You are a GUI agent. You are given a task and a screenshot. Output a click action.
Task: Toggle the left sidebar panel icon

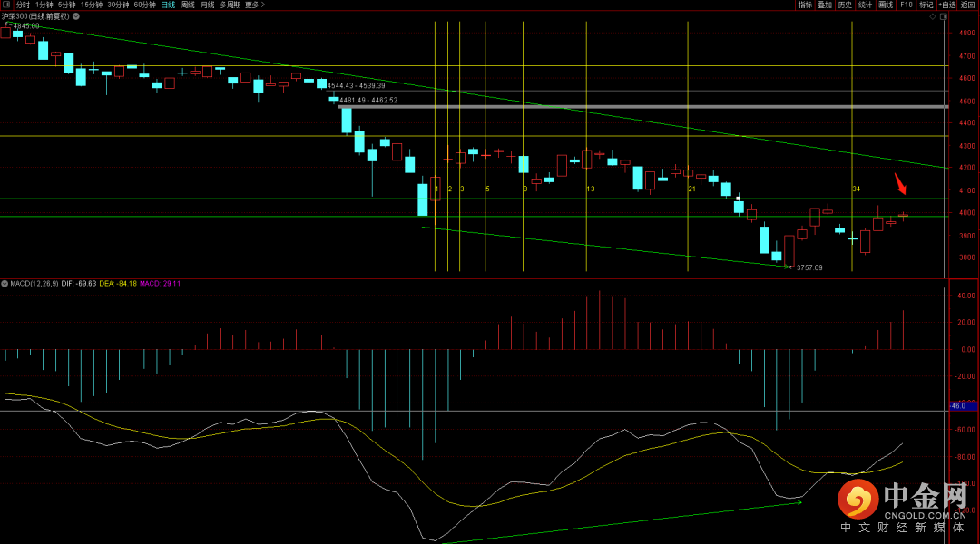click(x=6, y=5)
